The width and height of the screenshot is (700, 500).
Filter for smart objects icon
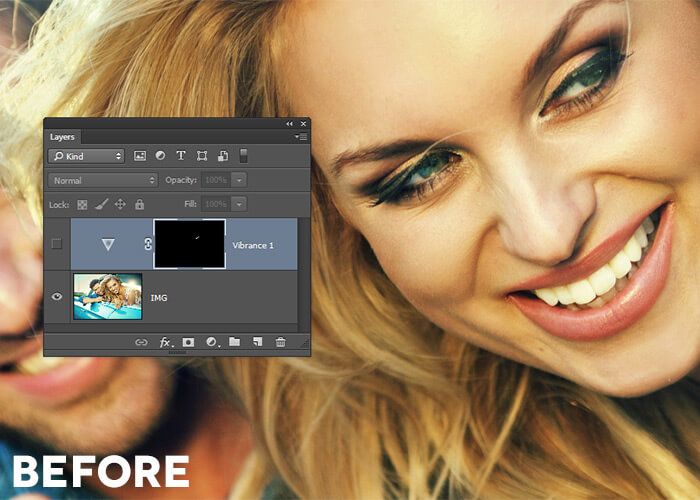[222, 156]
